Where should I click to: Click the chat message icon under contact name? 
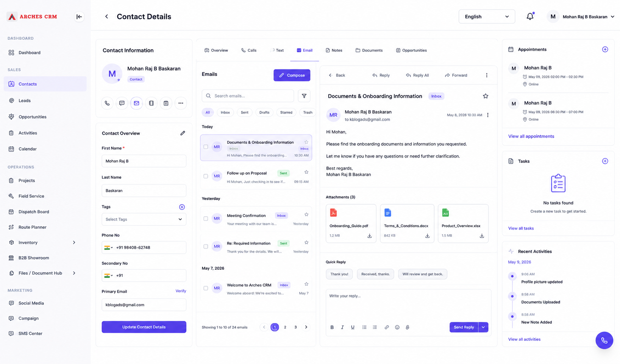pos(122,103)
